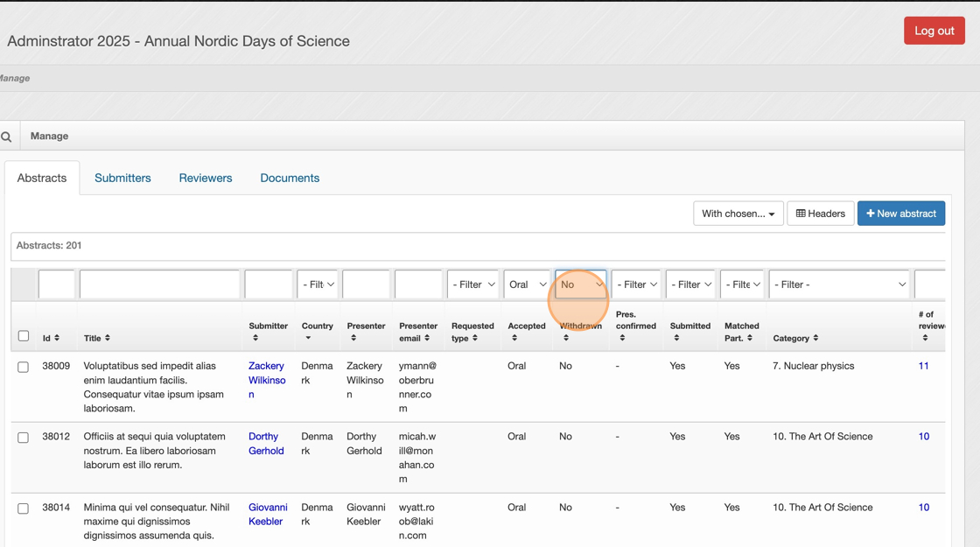Image resolution: width=980 pixels, height=547 pixels.
Task: Focus the Title filter text field
Action: 159,284
